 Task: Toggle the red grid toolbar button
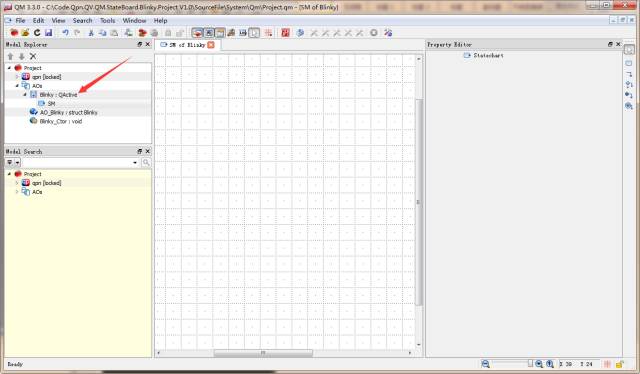268,33
